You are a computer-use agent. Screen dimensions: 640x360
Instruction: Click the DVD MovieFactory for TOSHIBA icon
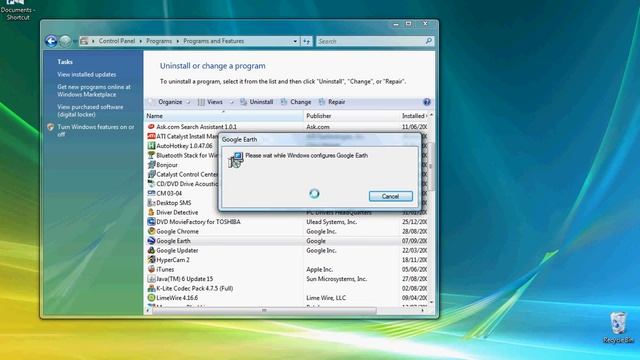coord(151,222)
